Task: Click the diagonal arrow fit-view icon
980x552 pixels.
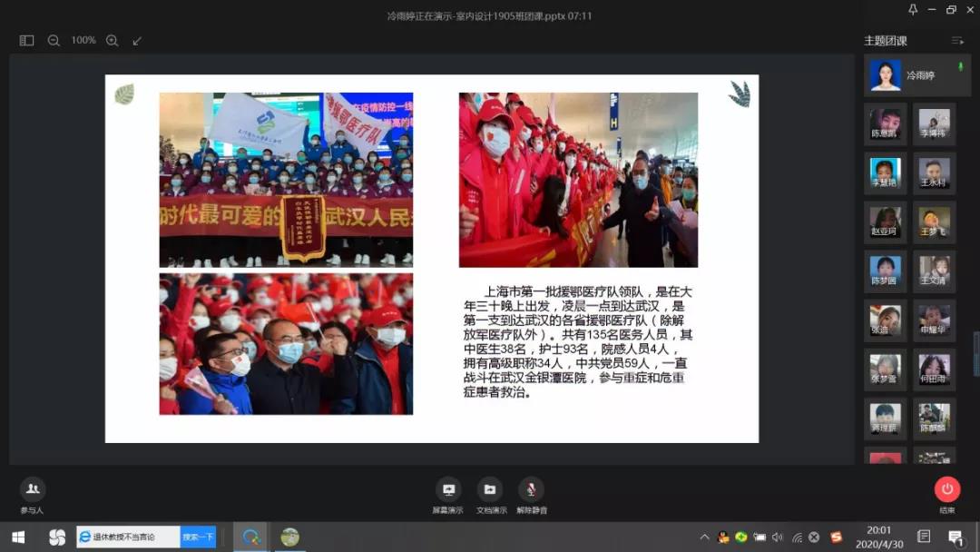Action: coord(137,41)
